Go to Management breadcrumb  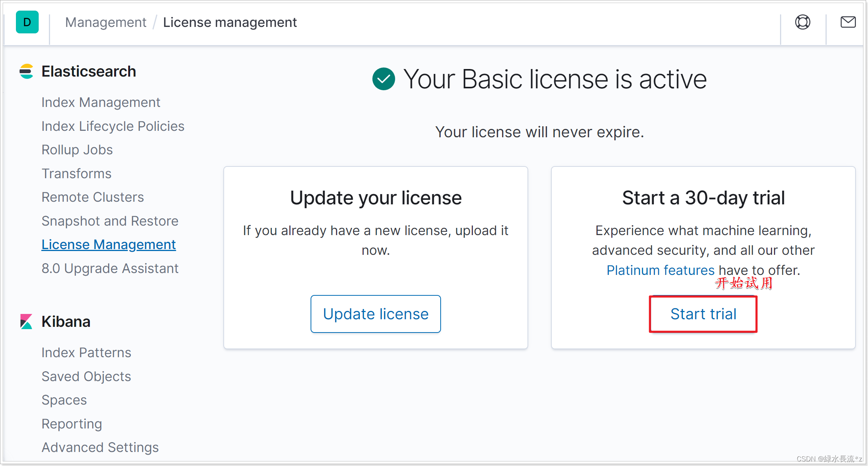(x=106, y=22)
